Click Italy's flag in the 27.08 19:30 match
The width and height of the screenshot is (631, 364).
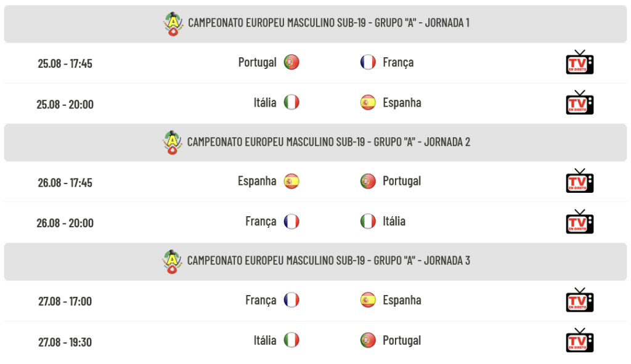point(291,340)
